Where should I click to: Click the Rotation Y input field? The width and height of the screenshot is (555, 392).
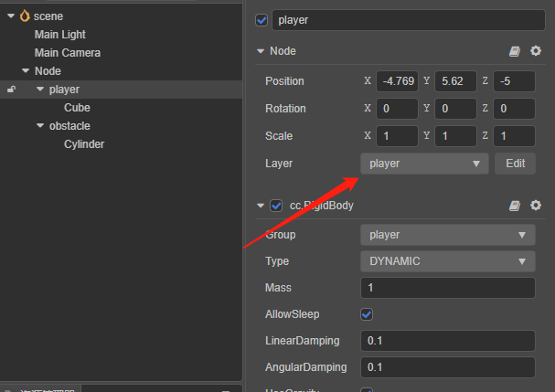click(455, 109)
